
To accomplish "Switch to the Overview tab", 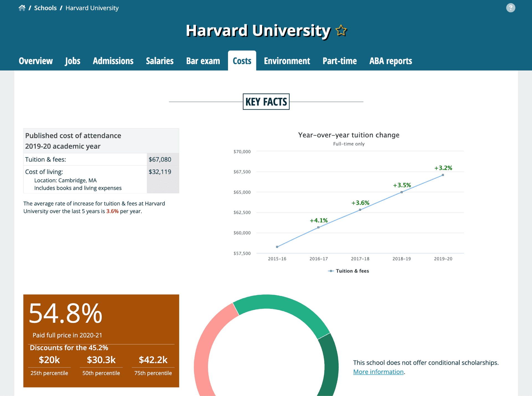I will pyautogui.click(x=35, y=61).
